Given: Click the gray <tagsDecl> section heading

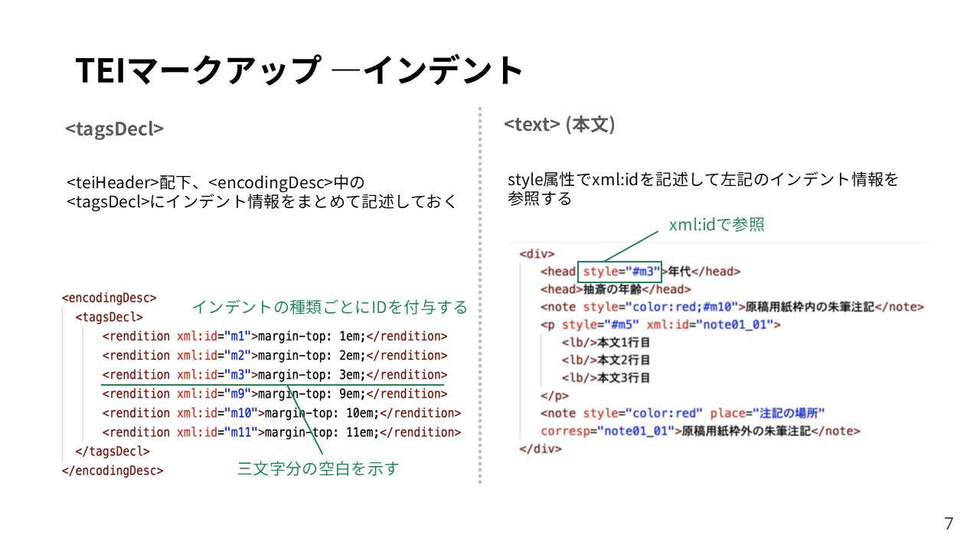Looking at the screenshot, I should 114,129.
